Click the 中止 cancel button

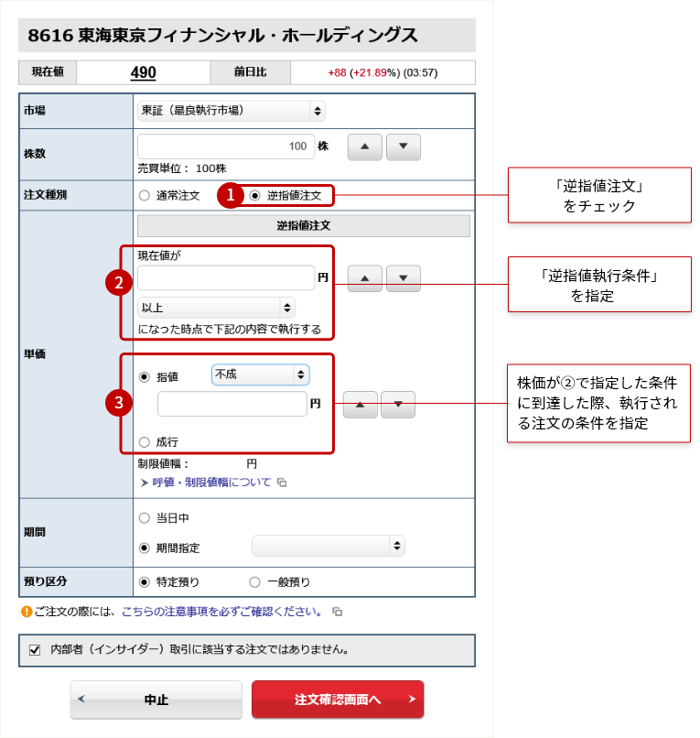click(156, 700)
